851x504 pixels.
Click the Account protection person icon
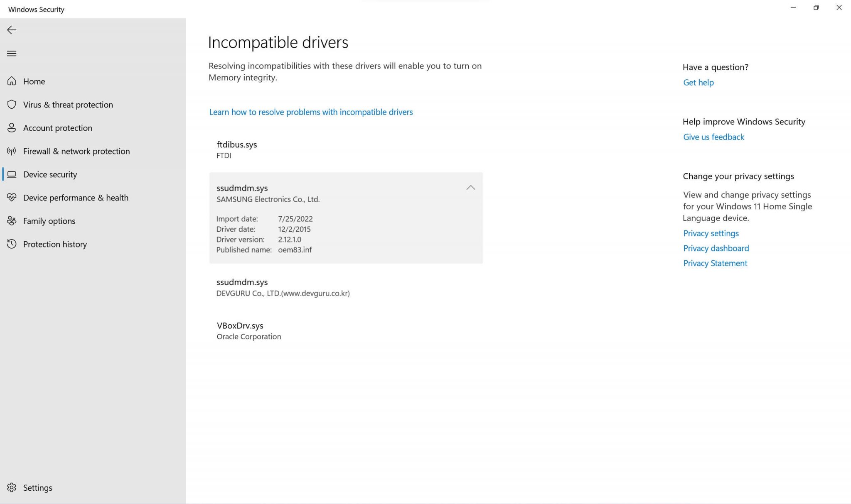(x=12, y=128)
